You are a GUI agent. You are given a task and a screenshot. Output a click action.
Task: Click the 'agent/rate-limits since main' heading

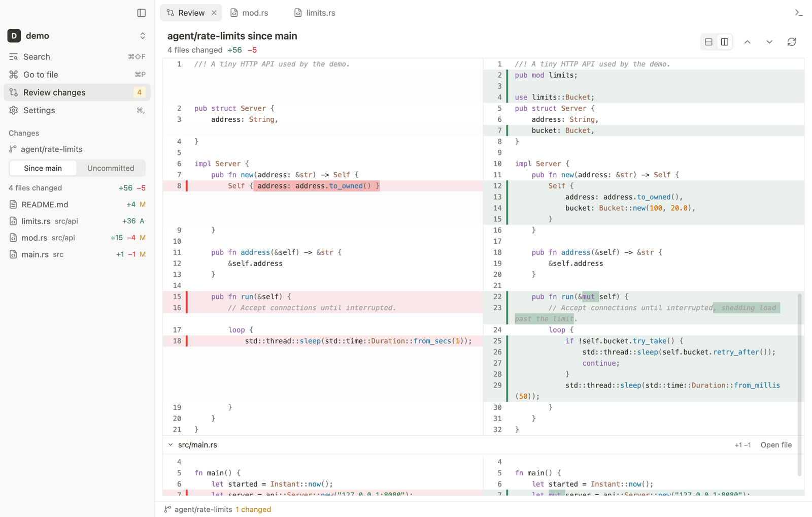pyautogui.click(x=232, y=36)
